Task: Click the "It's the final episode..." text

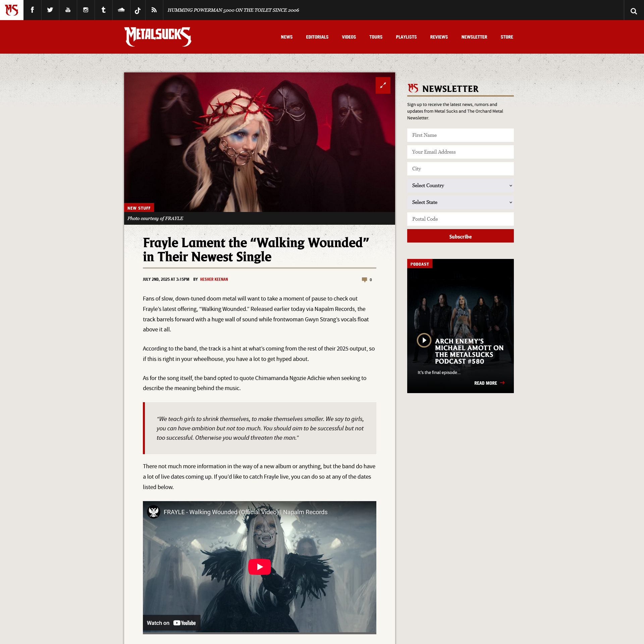Action: 439,372
